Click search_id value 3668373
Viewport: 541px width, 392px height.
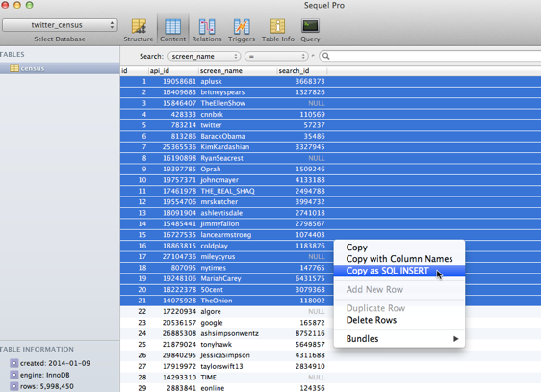[x=310, y=81]
